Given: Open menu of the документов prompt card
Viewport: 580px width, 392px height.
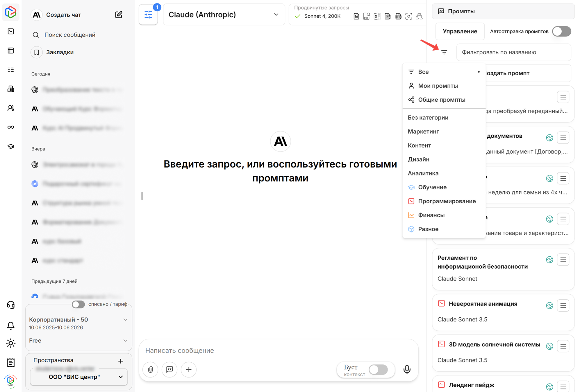Looking at the screenshot, I should coord(563,138).
